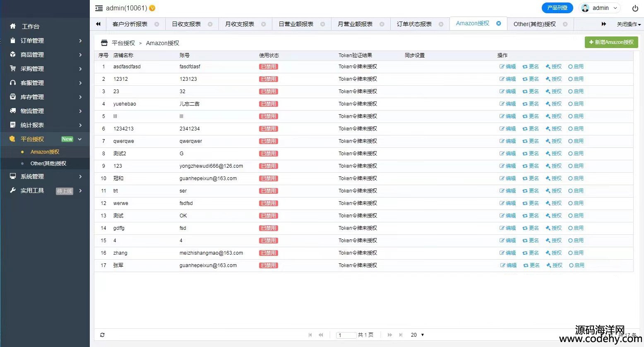Click 授权 for store werwe

click(x=554, y=203)
